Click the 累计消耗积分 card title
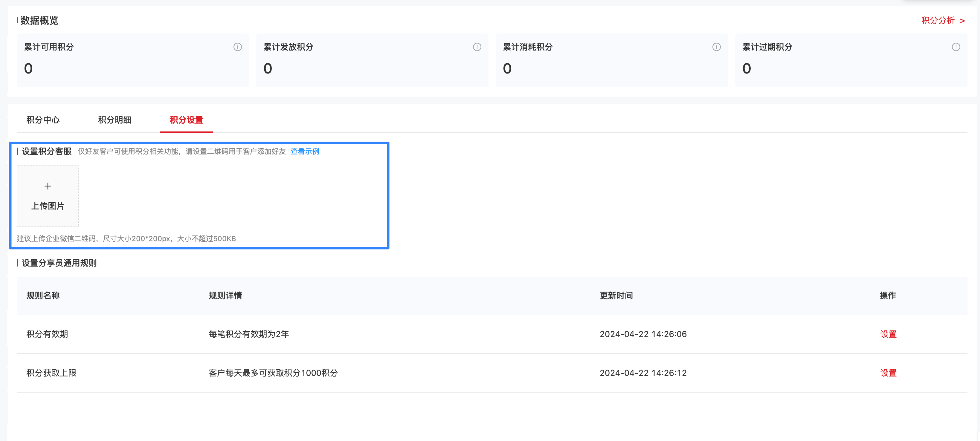The width and height of the screenshot is (980, 441). (x=528, y=47)
